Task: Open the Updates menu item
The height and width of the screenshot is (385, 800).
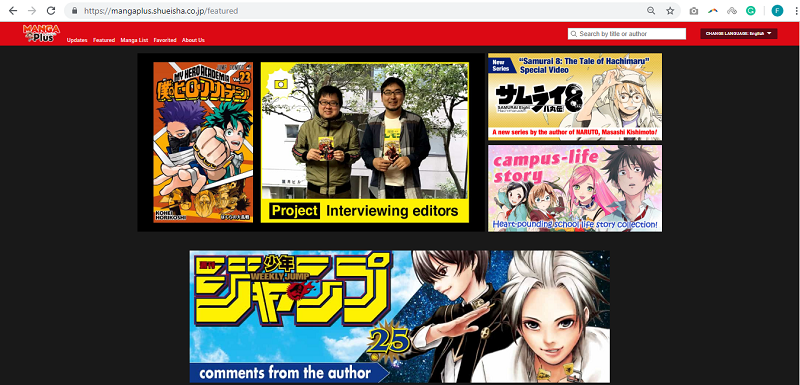Action: [x=77, y=40]
